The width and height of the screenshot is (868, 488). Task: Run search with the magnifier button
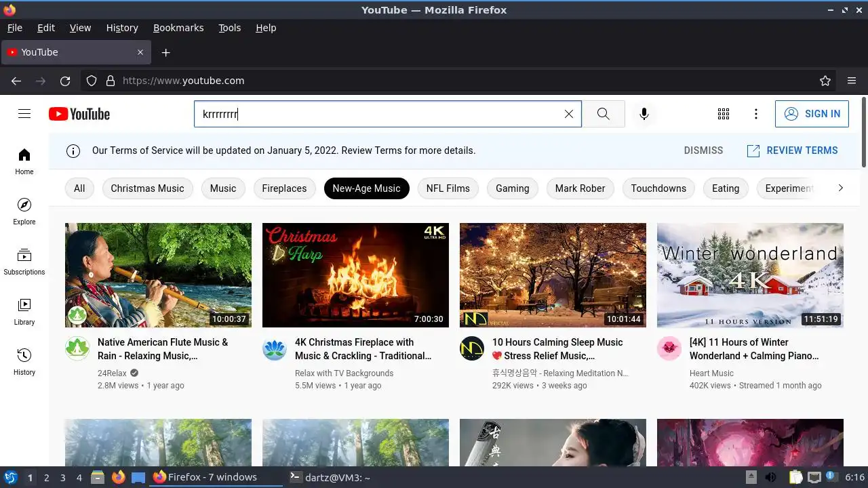[x=604, y=114]
